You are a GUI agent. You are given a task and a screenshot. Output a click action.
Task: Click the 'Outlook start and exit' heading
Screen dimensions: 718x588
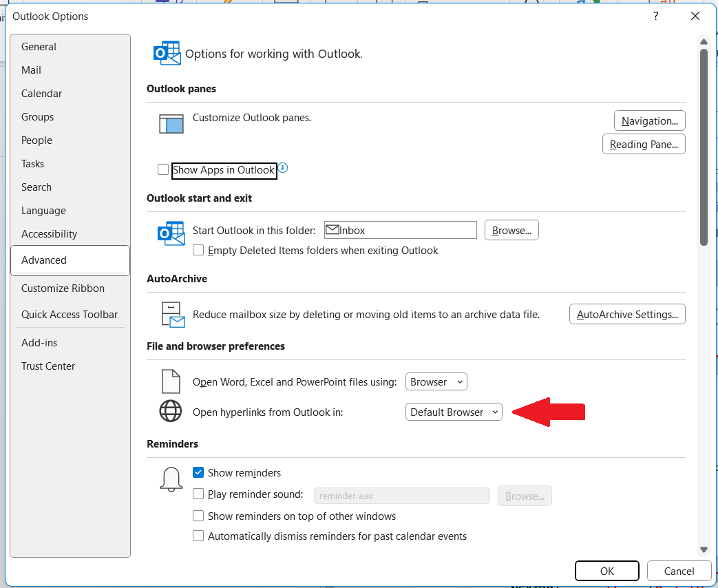[199, 198]
